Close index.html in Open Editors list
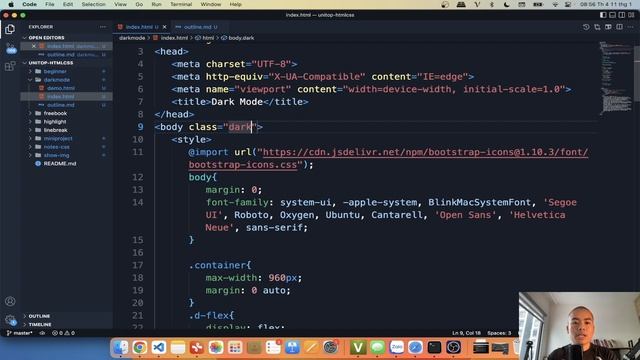This screenshot has width=640, height=360. click(34, 46)
